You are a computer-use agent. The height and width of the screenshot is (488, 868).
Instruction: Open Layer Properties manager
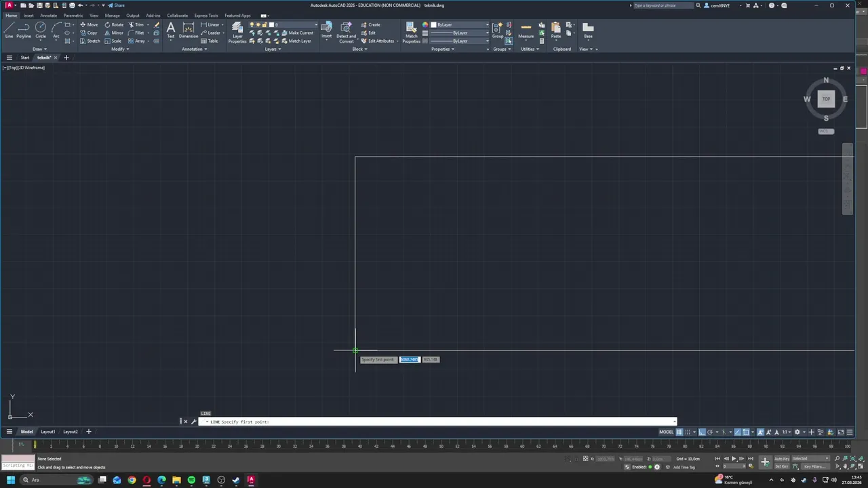[x=237, y=33]
